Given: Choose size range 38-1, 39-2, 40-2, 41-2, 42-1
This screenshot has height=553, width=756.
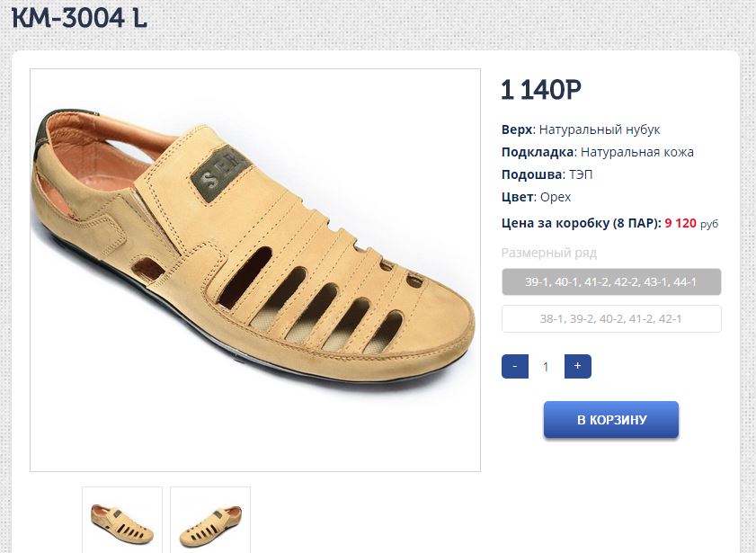Looking at the screenshot, I should (x=611, y=319).
